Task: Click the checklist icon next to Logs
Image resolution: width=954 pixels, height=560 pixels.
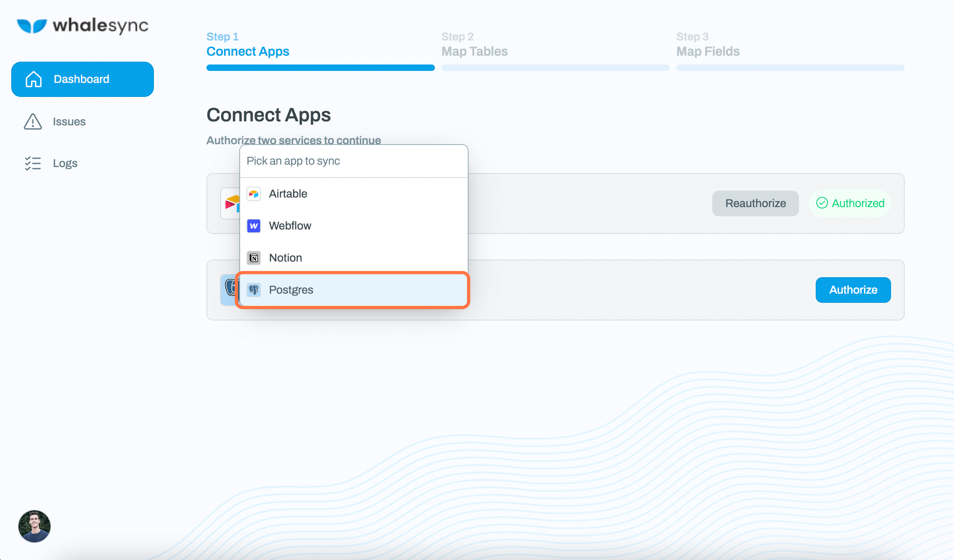Action: pyautogui.click(x=33, y=163)
